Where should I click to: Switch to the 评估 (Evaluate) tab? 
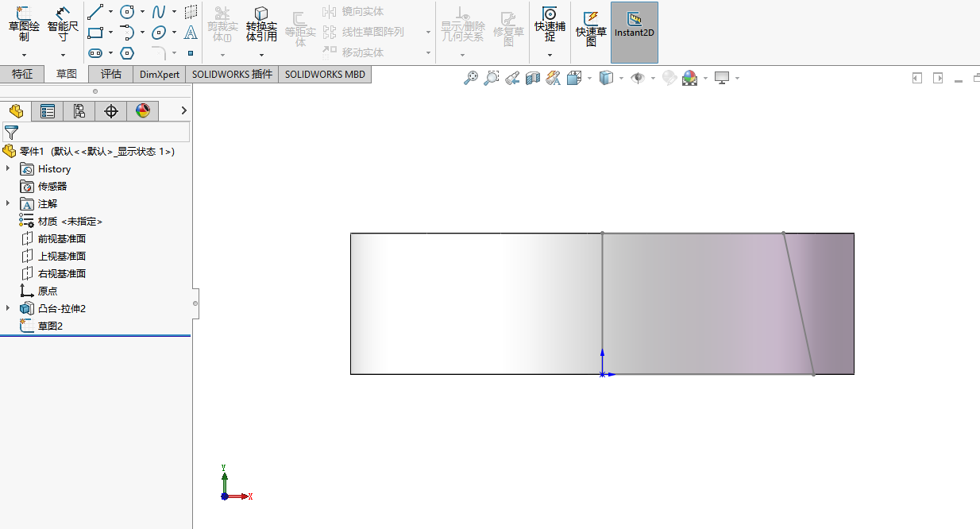pyautogui.click(x=111, y=74)
